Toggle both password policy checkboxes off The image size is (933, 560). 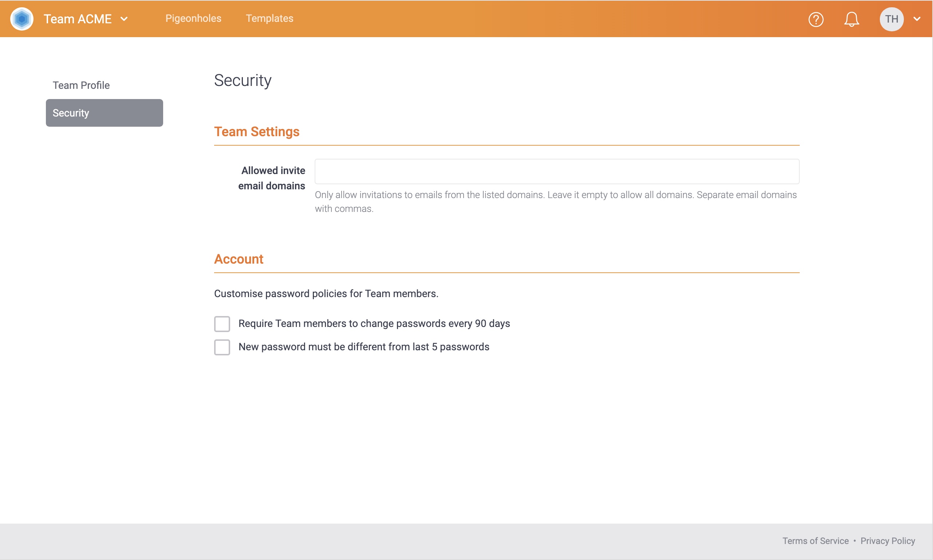[222, 323]
